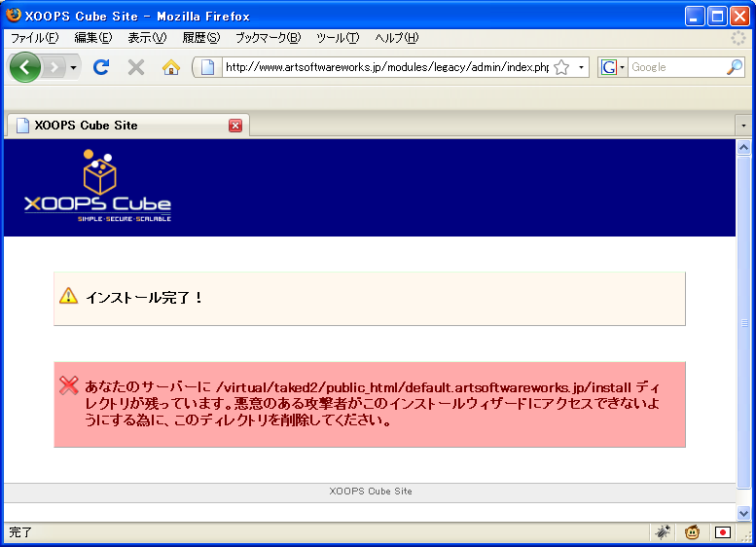Click in the Google search field
The image size is (756, 547).
[x=675, y=67]
